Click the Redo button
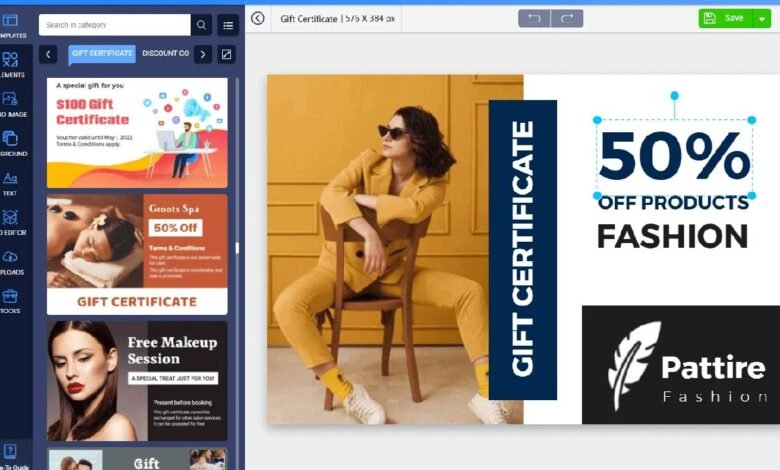Image resolution: width=780 pixels, height=470 pixels. point(567,18)
